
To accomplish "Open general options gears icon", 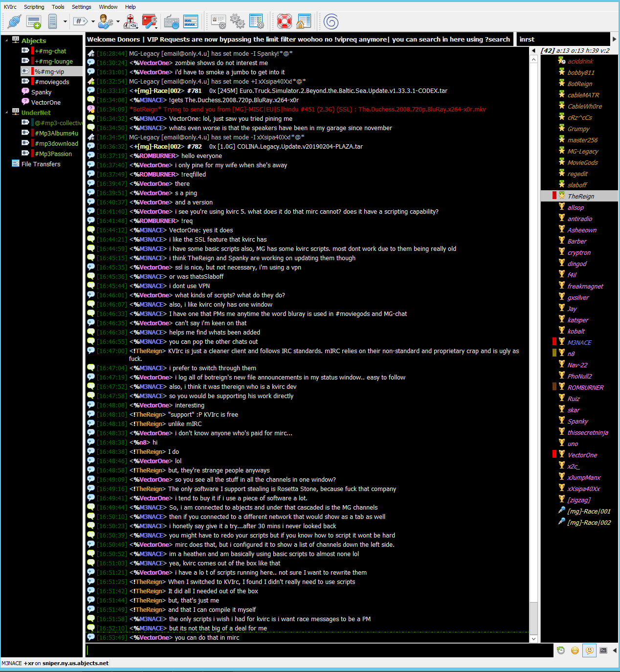I will (238, 22).
